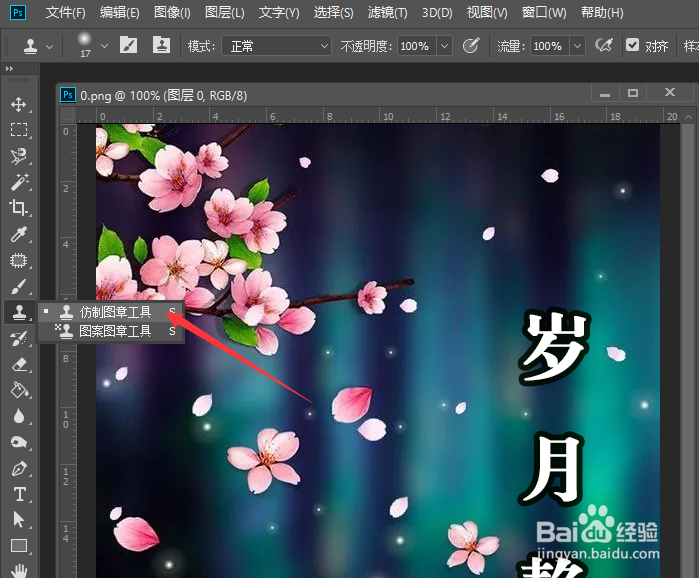Image resolution: width=699 pixels, height=578 pixels.
Task: Open the Clone Source panel icon
Action: pos(161,45)
